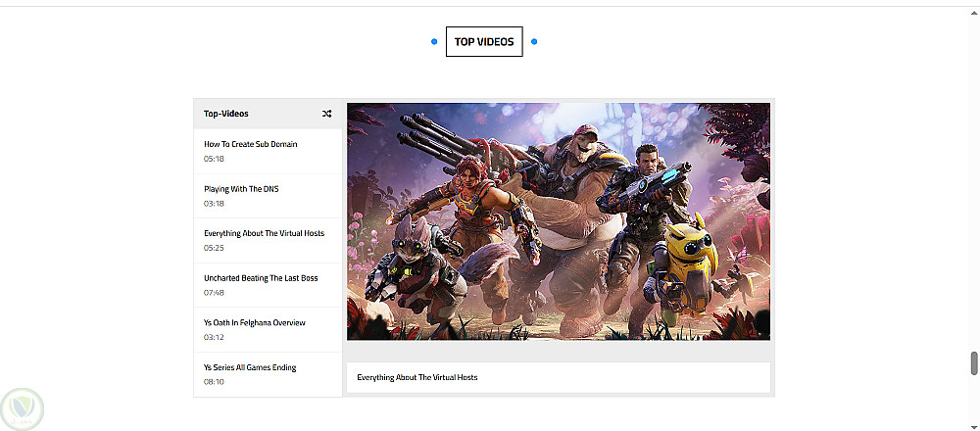Viewport: 980px width, 431px height.
Task: Open Playing With The DNS playlist entry
Action: point(269,196)
